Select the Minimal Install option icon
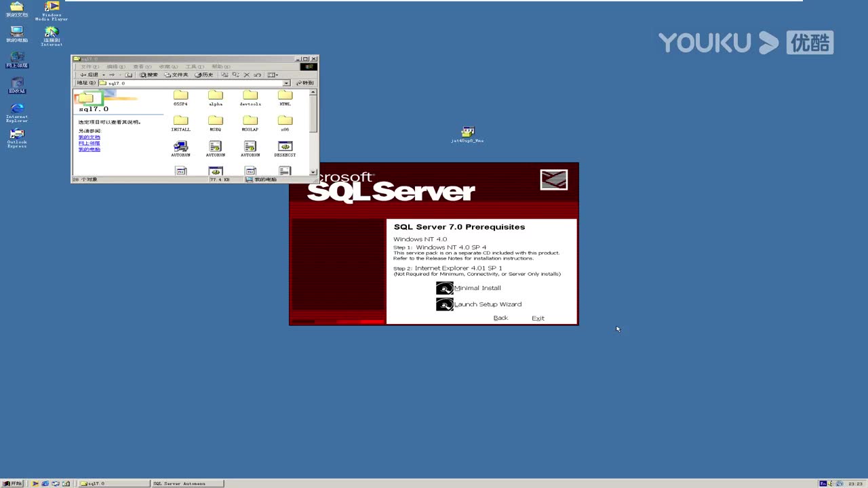 tap(444, 288)
